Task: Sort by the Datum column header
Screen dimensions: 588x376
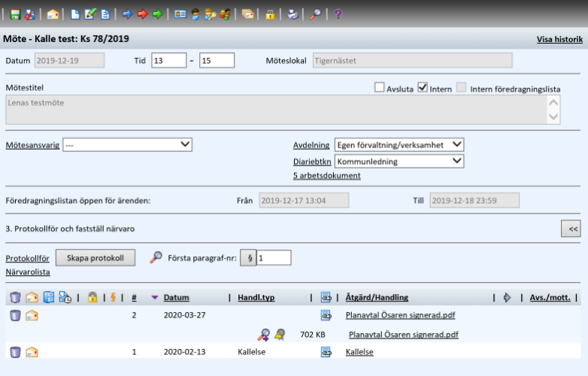Action: pos(176,298)
